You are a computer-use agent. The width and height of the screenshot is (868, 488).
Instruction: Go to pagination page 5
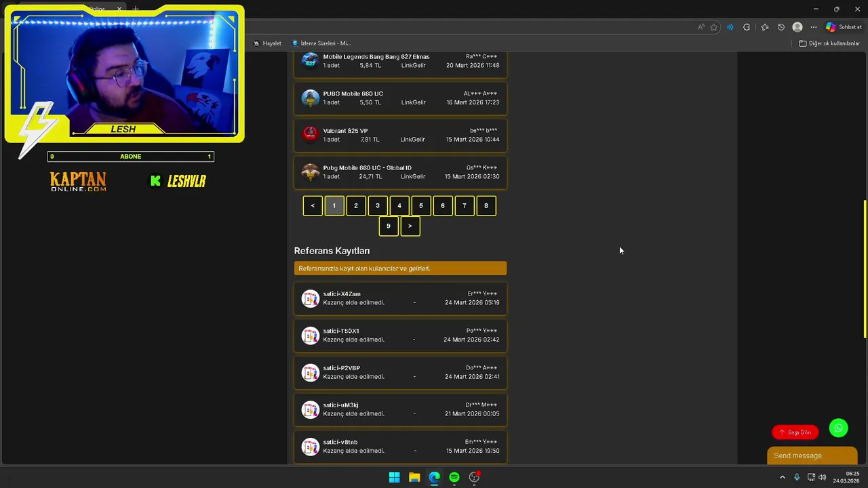pyautogui.click(x=421, y=205)
